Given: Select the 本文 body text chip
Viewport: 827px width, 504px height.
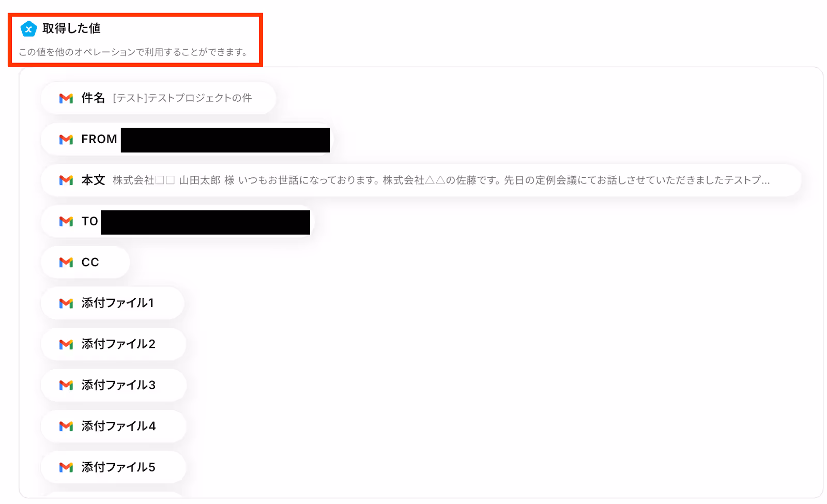Looking at the screenshot, I should [421, 180].
